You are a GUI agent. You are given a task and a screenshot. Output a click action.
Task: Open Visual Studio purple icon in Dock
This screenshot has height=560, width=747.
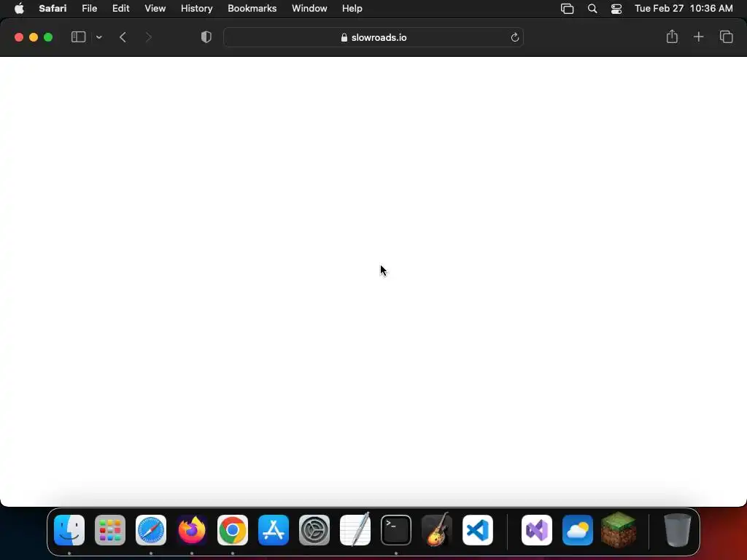537,530
